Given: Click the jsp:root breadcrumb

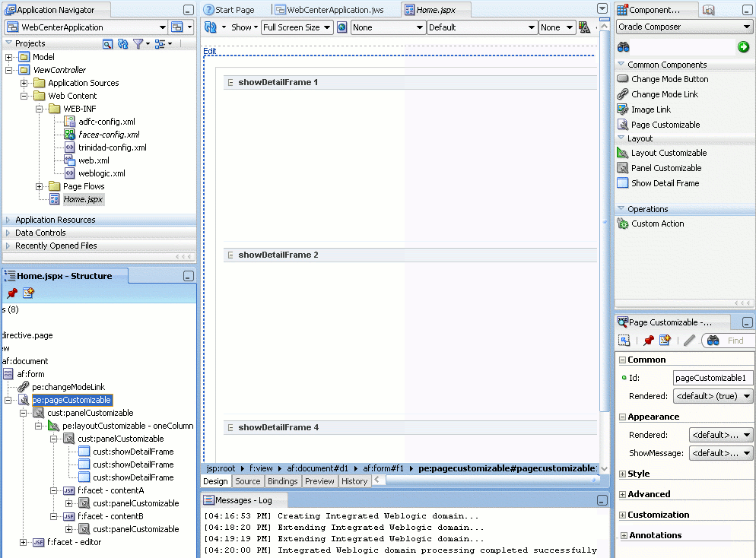Looking at the screenshot, I should pos(221,468).
